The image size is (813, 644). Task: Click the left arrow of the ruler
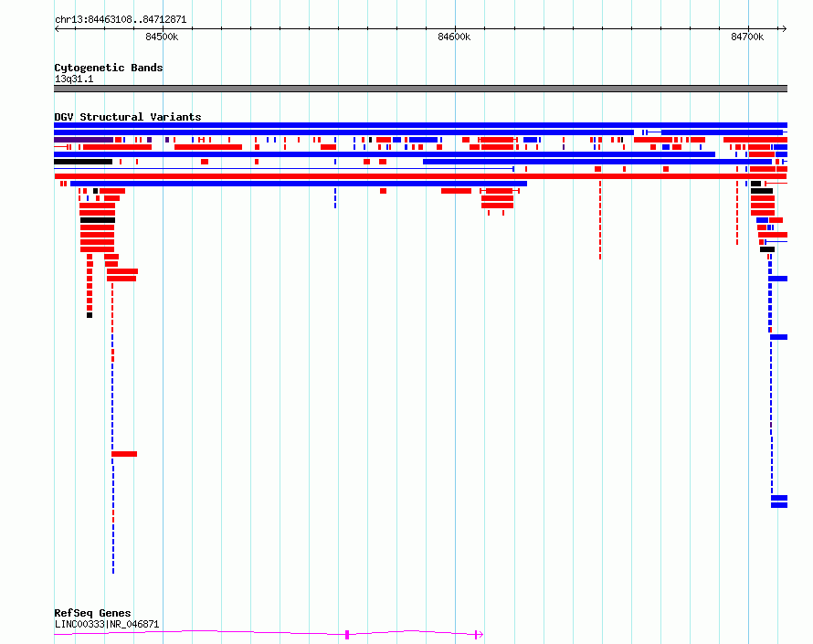click(x=57, y=29)
